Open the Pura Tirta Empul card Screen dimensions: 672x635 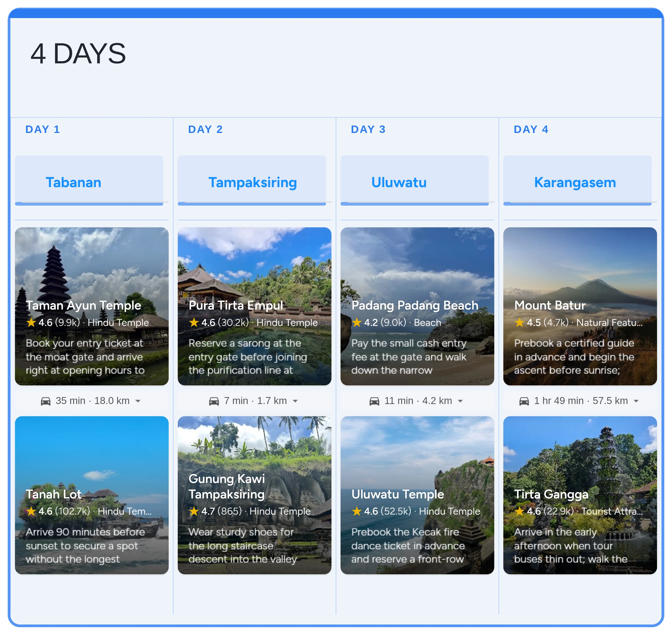(255, 306)
